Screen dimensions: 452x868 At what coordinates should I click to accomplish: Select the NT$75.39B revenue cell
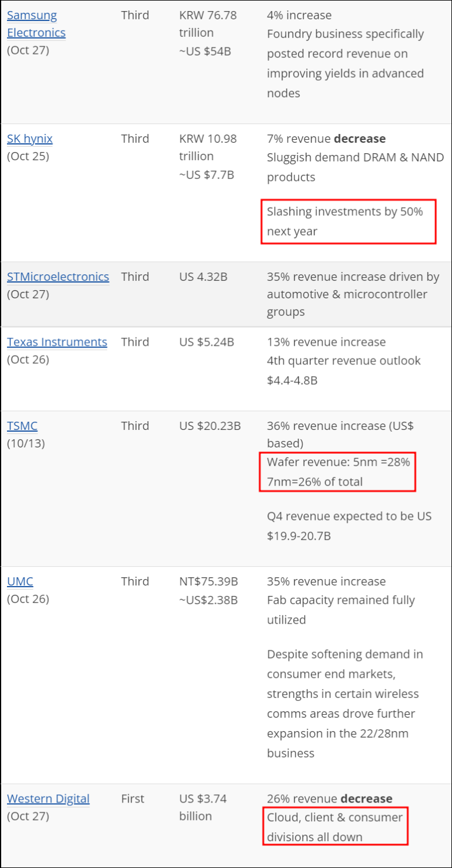pos(208,581)
